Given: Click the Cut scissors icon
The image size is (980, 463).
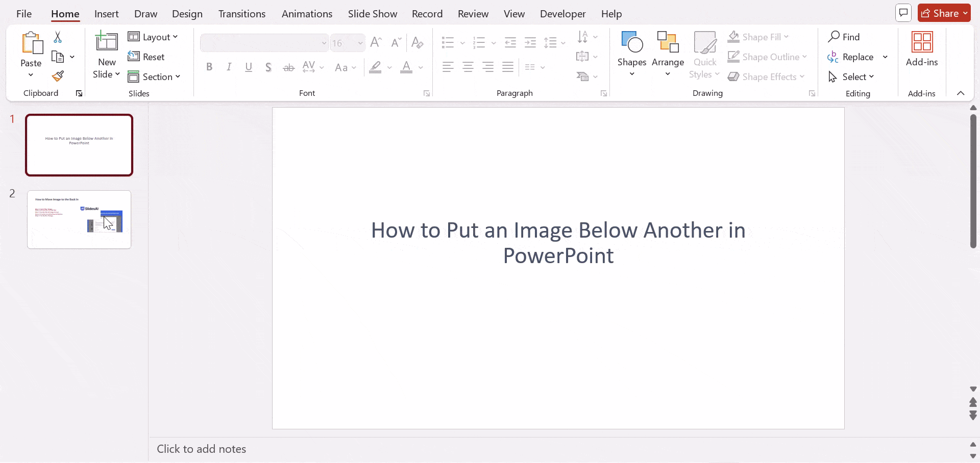Looking at the screenshot, I should pos(58,37).
